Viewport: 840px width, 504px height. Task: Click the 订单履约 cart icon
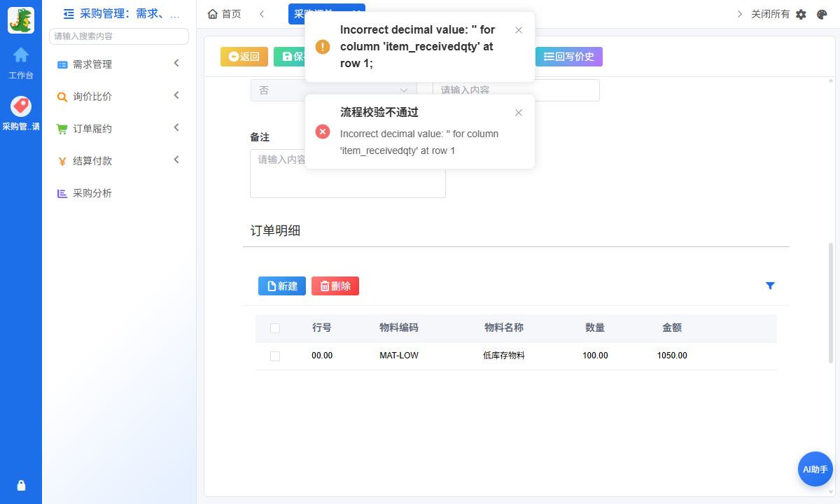point(62,129)
